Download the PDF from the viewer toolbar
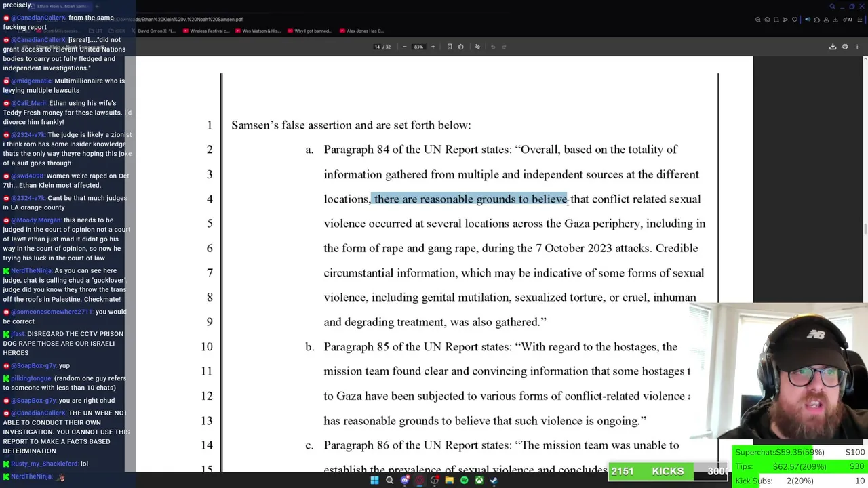 833,47
